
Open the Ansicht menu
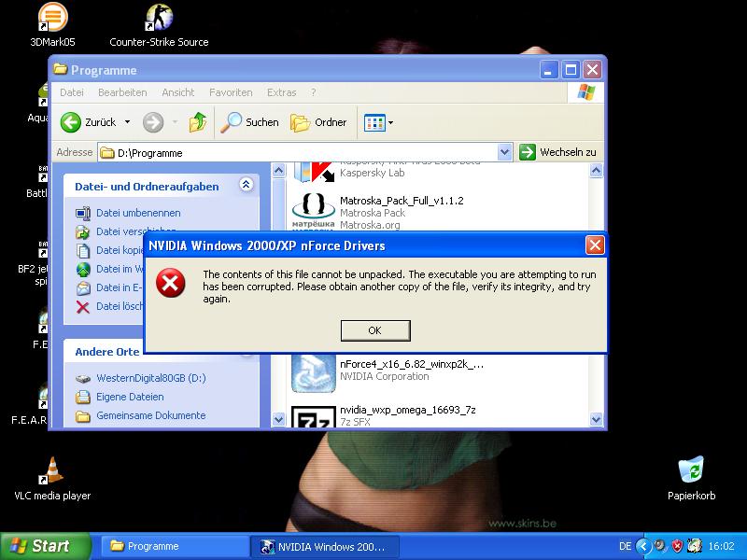(178, 92)
